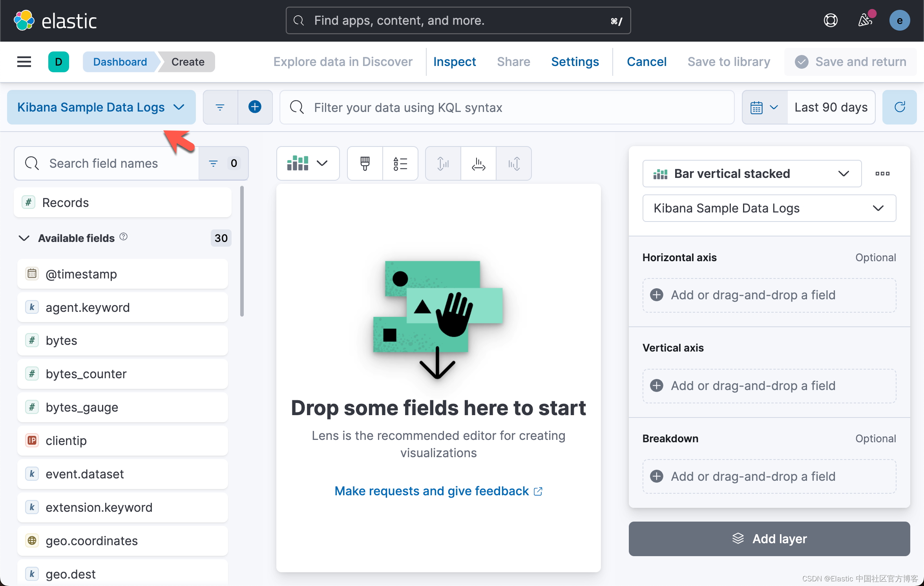The width and height of the screenshot is (924, 586).
Task: Open the date quick menu dropdown
Action: (764, 107)
